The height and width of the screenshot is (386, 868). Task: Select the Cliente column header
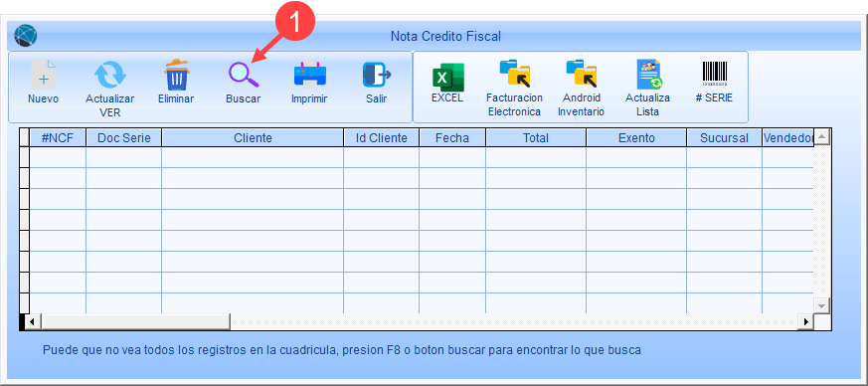pyautogui.click(x=253, y=138)
